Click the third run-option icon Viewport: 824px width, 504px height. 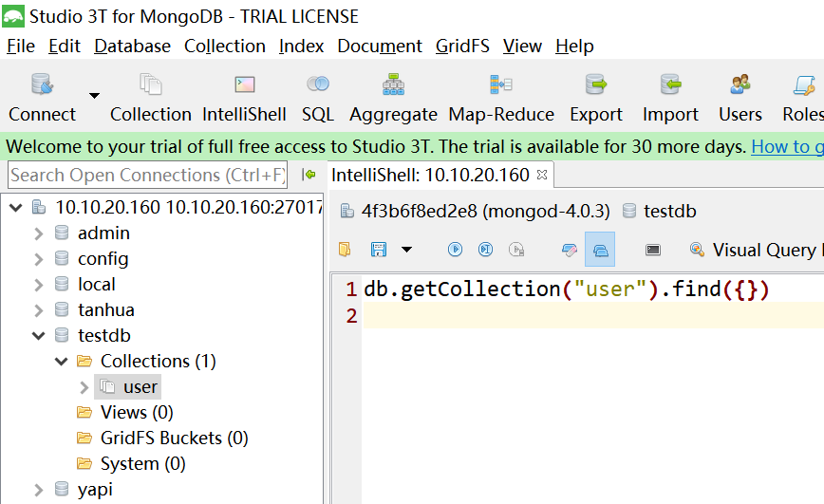click(516, 249)
